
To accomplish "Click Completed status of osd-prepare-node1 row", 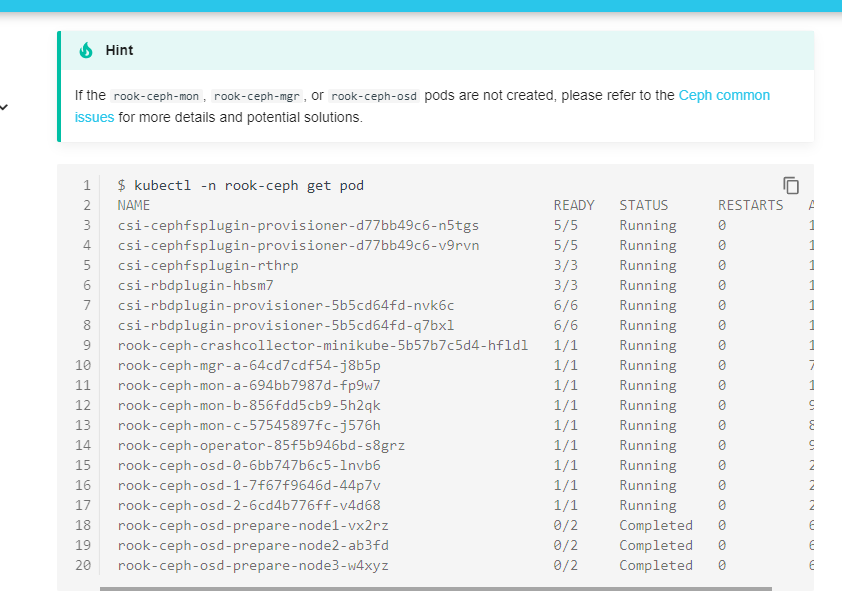I will pyautogui.click(x=656, y=525).
